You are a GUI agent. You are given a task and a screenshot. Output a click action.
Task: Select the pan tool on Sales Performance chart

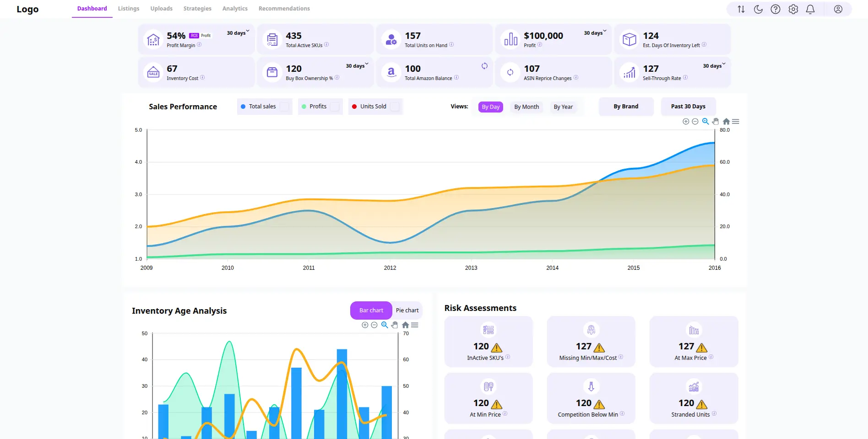tap(715, 121)
